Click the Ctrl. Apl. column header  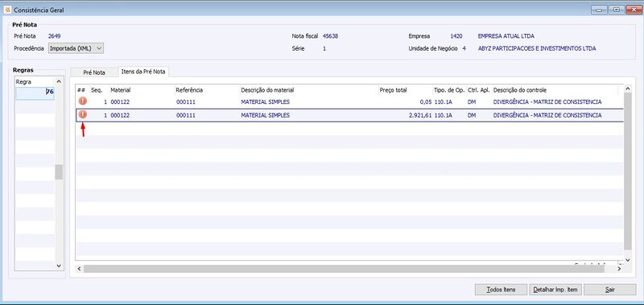(478, 90)
